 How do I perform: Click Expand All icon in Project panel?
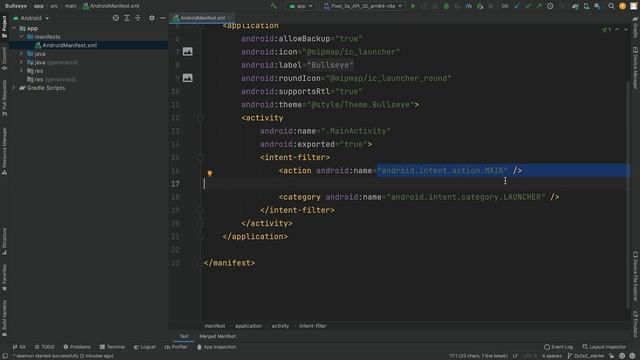point(127,18)
